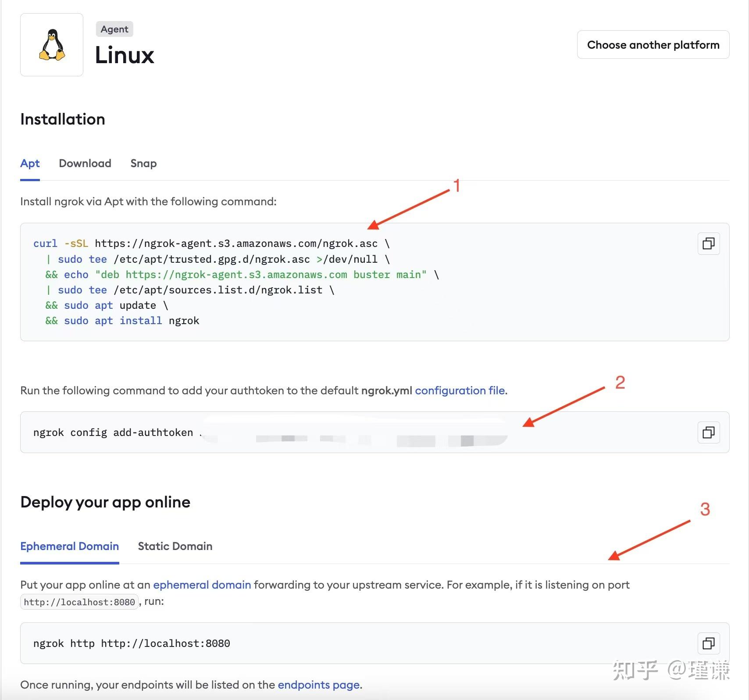Select the curl command text

210,243
